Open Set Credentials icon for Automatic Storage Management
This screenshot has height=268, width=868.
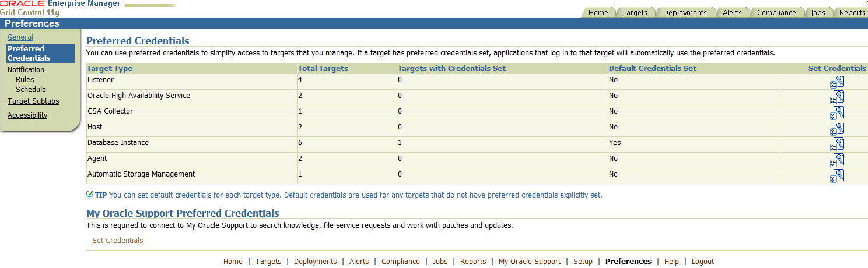point(838,176)
